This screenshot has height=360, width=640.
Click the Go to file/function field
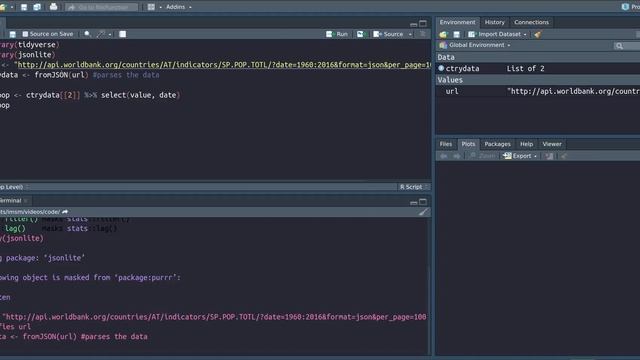click(102, 7)
